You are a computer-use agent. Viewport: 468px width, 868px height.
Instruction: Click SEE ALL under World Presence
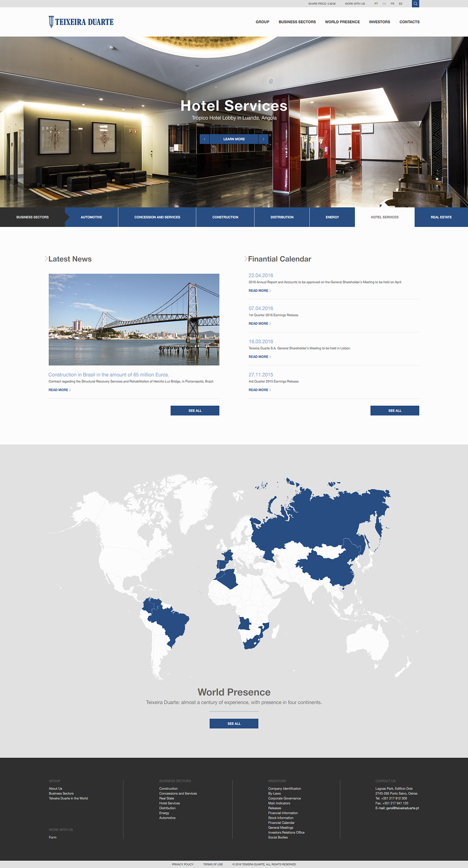point(234,724)
